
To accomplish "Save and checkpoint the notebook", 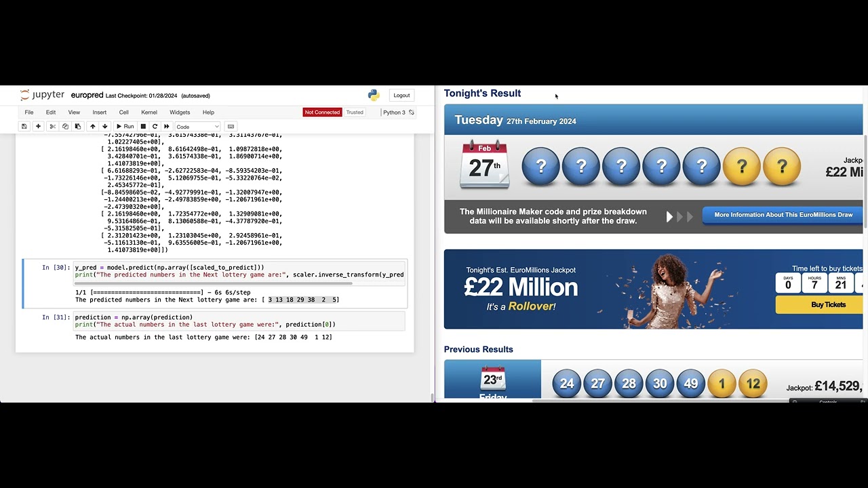I will point(24,127).
